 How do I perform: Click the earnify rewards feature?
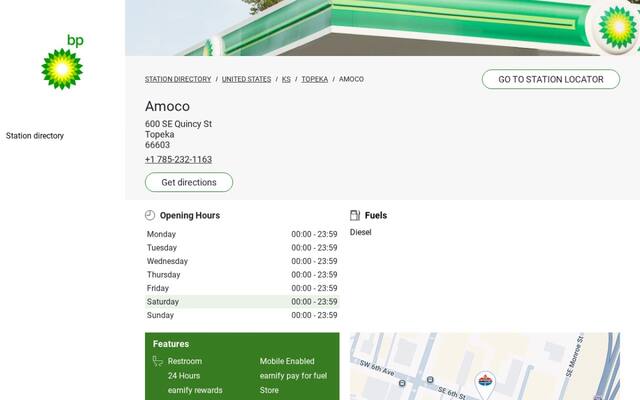tap(195, 390)
